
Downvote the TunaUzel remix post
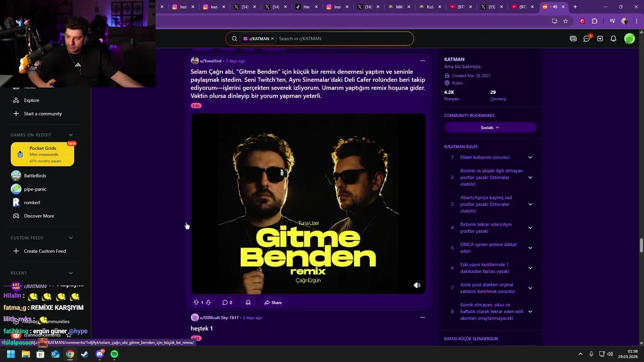(208, 303)
